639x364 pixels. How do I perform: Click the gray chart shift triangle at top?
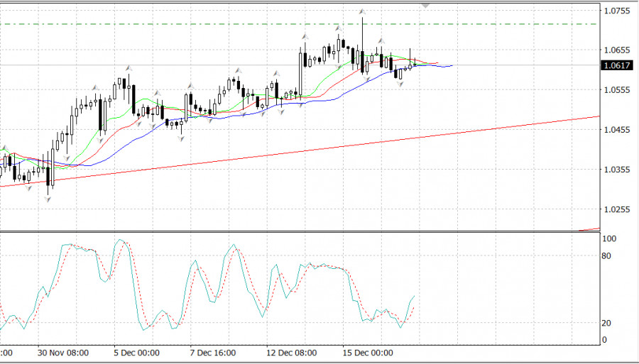click(x=426, y=5)
